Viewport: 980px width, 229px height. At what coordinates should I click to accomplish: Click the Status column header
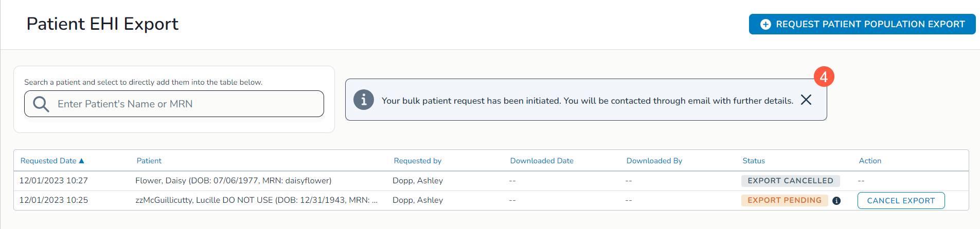754,161
